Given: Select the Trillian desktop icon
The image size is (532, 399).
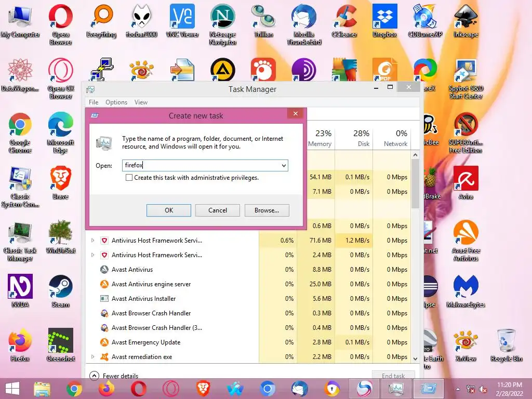Looking at the screenshot, I should 263,21.
